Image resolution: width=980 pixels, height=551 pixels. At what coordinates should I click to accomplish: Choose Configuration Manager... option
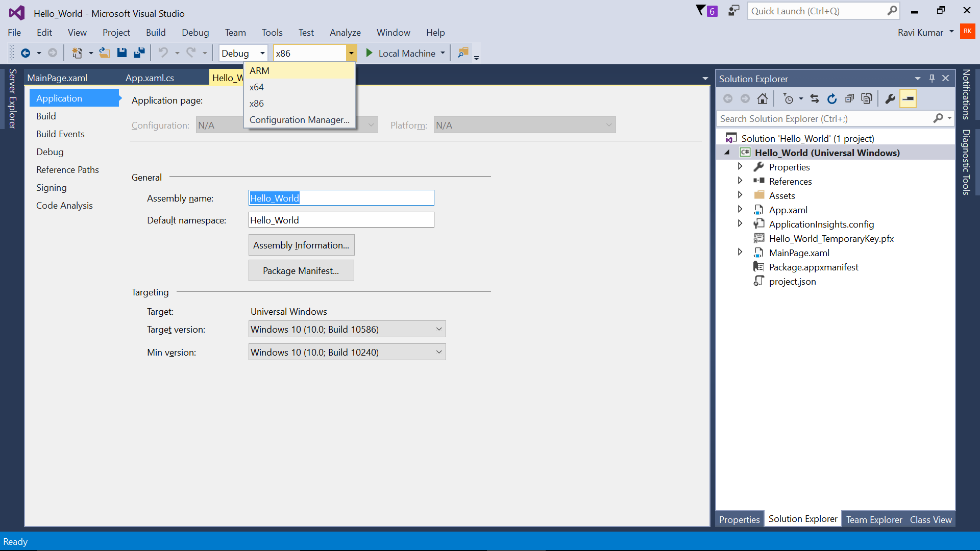pos(300,120)
